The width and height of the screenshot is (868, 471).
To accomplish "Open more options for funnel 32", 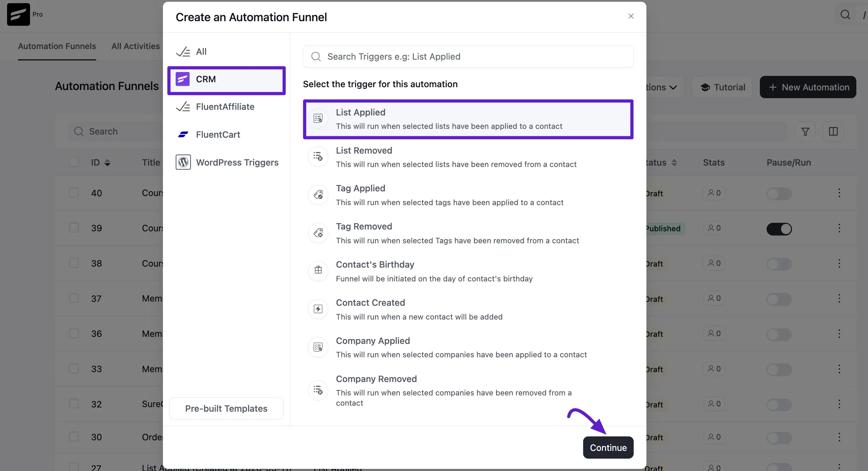I will coord(839,404).
